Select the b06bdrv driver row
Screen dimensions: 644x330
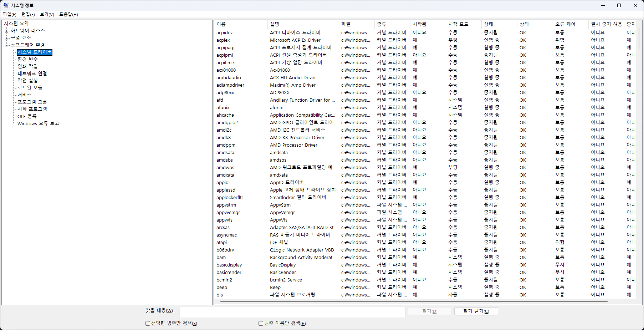(425, 250)
